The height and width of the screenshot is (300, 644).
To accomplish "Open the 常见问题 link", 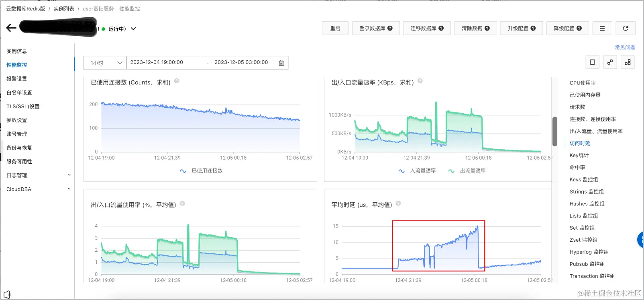I will click(625, 47).
